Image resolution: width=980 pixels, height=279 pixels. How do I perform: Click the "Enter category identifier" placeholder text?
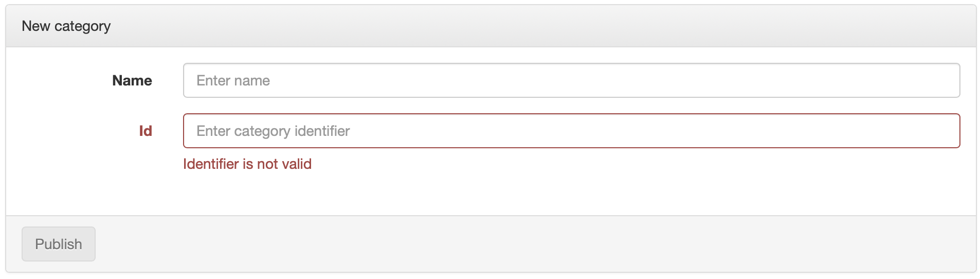pyautogui.click(x=273, y=131)
